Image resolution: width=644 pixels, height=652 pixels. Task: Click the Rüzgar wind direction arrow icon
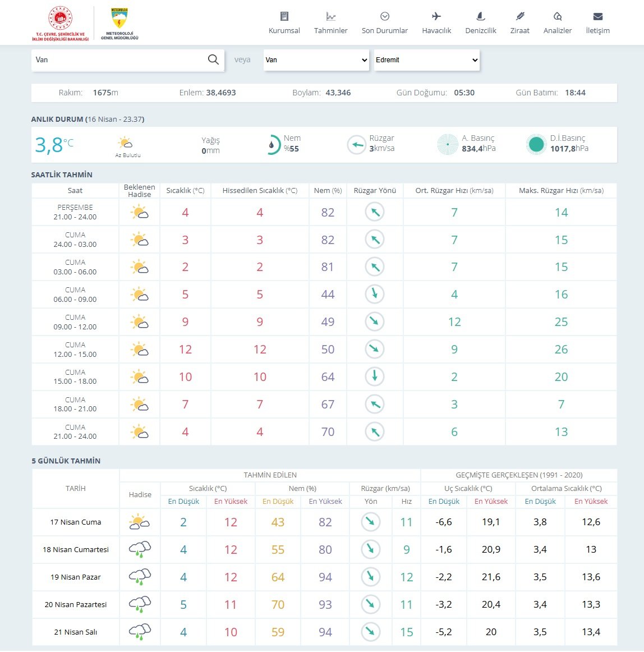(x=356, y=145)
